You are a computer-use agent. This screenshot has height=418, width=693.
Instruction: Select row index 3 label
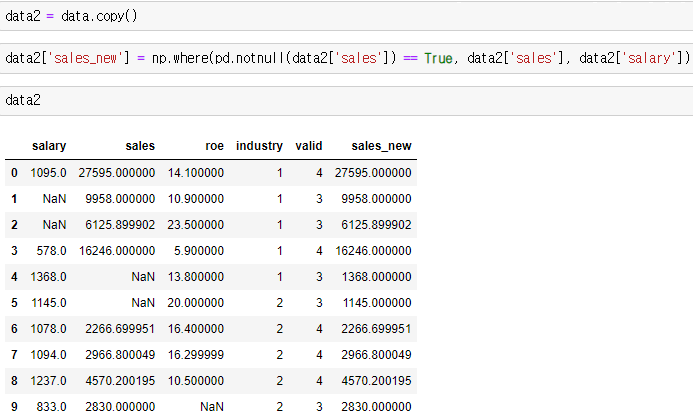(14, 251)
